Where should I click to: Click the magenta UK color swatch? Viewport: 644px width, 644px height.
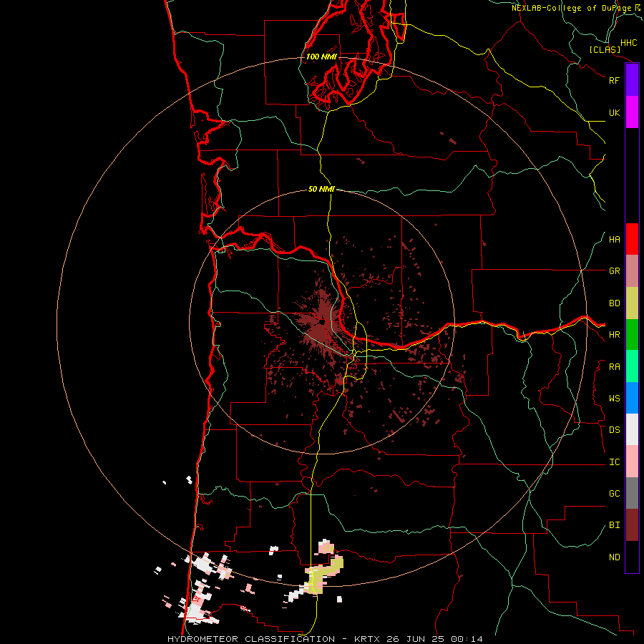[632, 112]
